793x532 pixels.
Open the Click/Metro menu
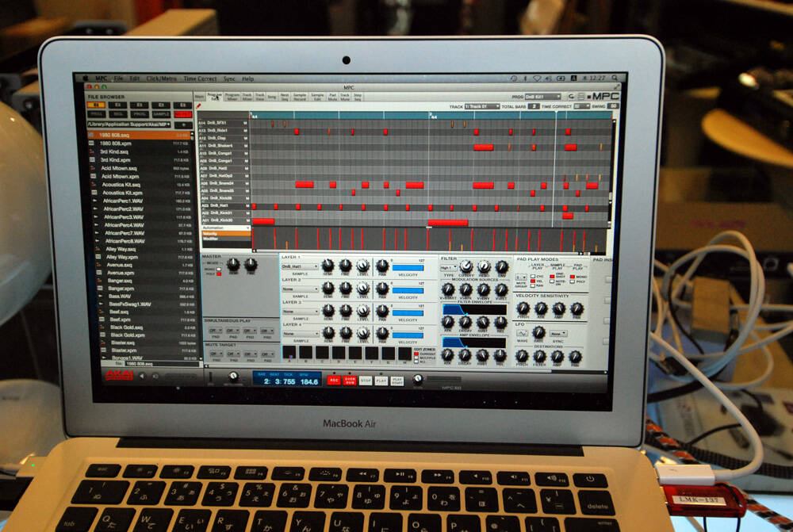click(161, 78)
